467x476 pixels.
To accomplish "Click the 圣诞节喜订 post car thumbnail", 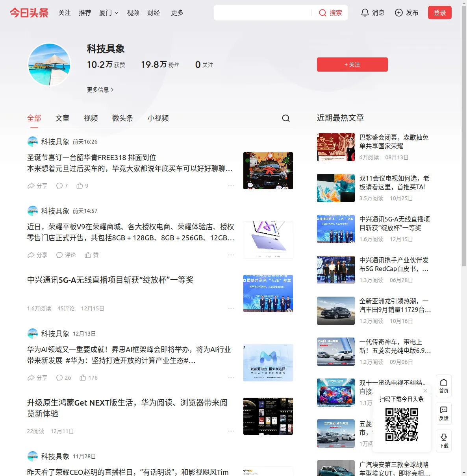I will click(268, 171).
